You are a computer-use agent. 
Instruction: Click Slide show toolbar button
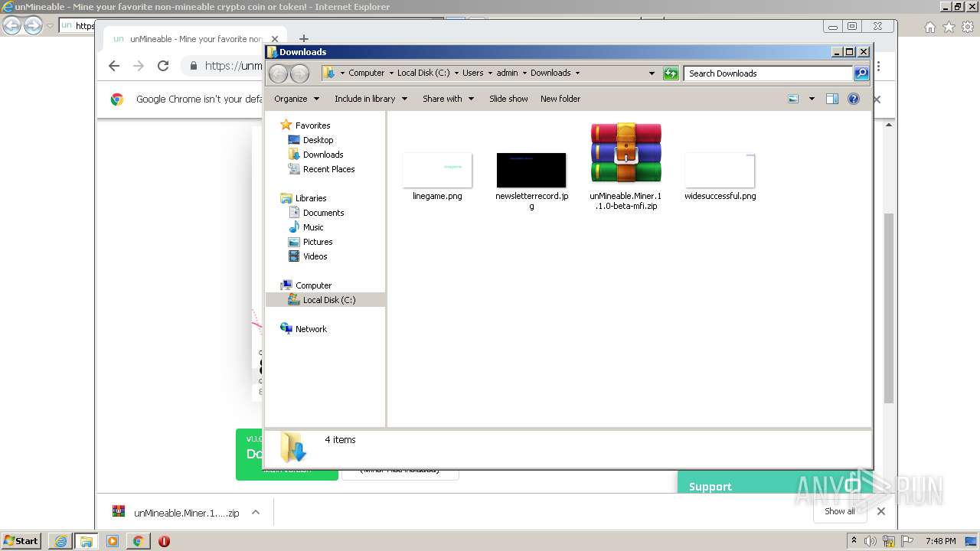[508, 99]
